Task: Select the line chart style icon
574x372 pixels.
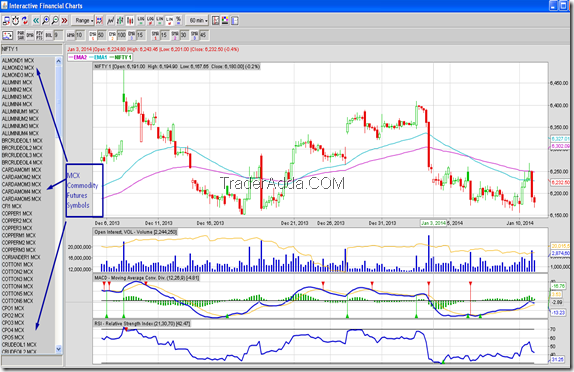Action: point(110,21)
